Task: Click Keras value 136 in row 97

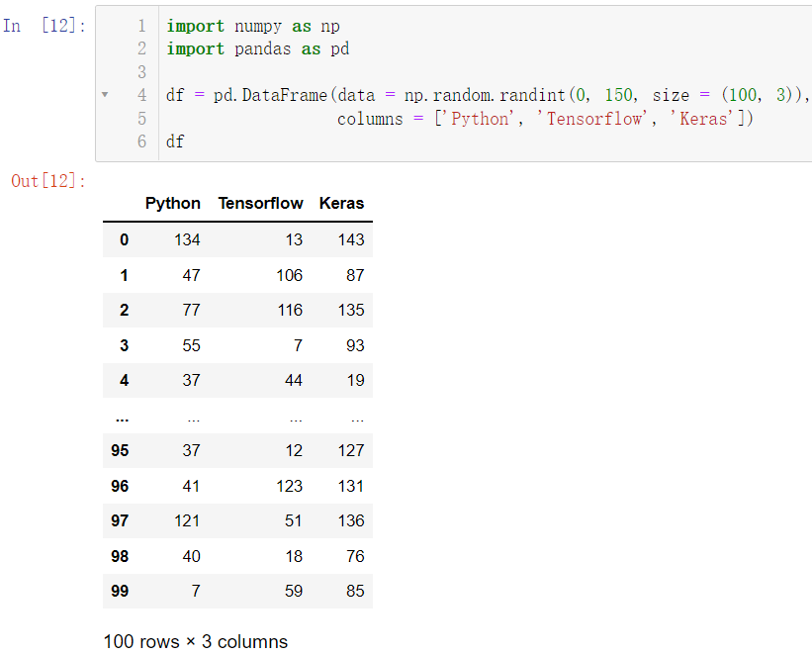Action: coord(351,520)
